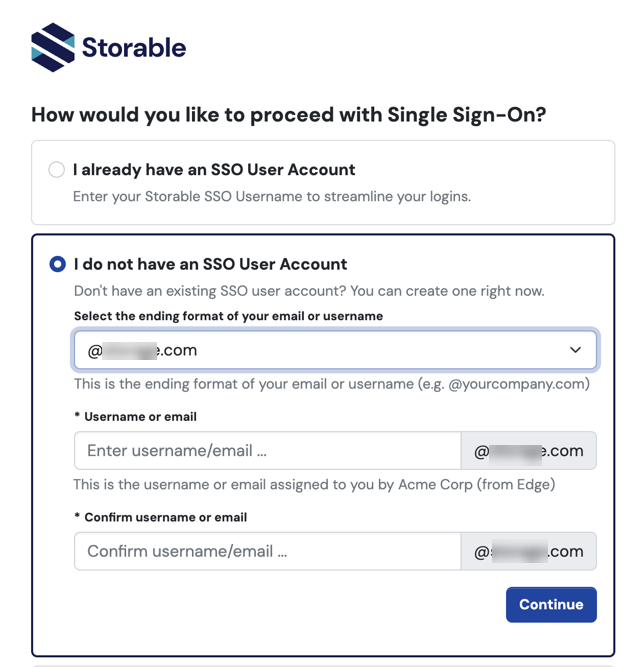Screen dimensions: 640x667
Task: Click the Storable logo icon
Action: 53,47
